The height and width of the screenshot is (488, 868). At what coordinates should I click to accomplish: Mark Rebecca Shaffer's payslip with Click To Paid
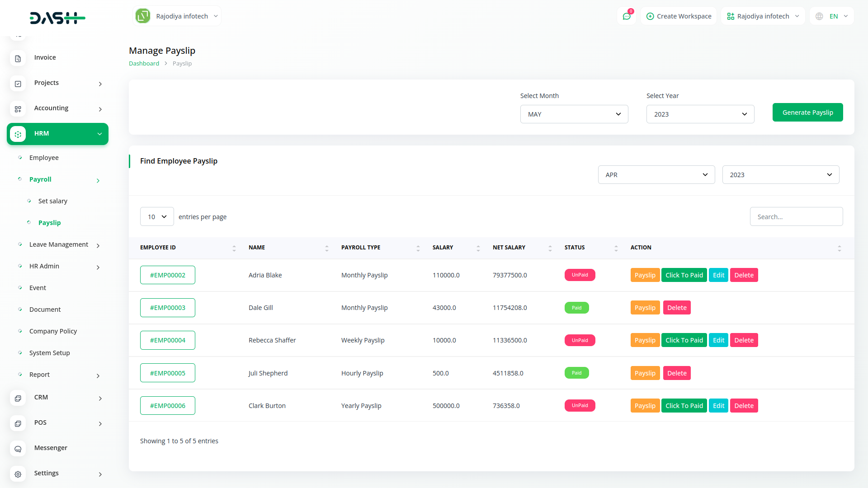click(x=684, y=340)
